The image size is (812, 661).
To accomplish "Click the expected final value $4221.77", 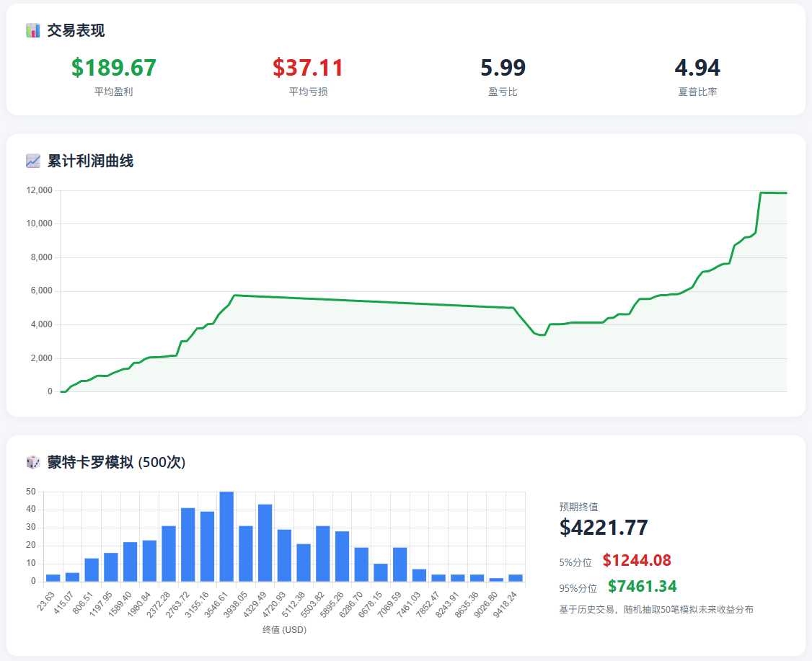I will tap(604, 528).
